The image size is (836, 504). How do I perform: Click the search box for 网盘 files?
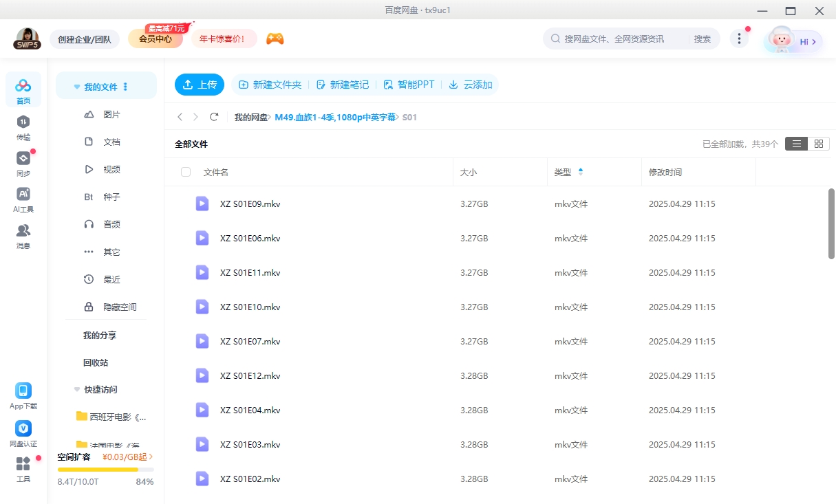[x=616, y=39]
